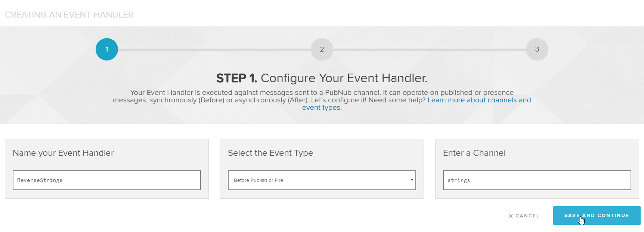The width and height of the screenshot is (644, 232).
Task: Click the 'event types.' link text
Action: coord(322,108)
